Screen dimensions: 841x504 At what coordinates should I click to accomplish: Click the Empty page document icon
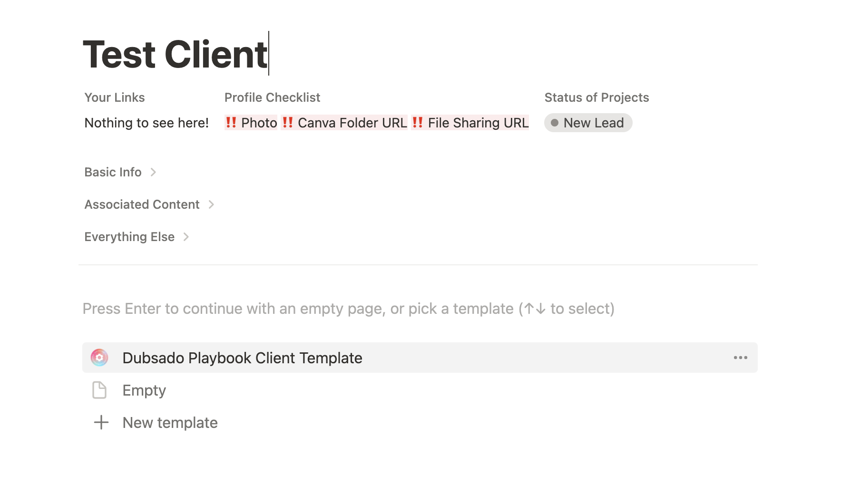coord(99,390)
